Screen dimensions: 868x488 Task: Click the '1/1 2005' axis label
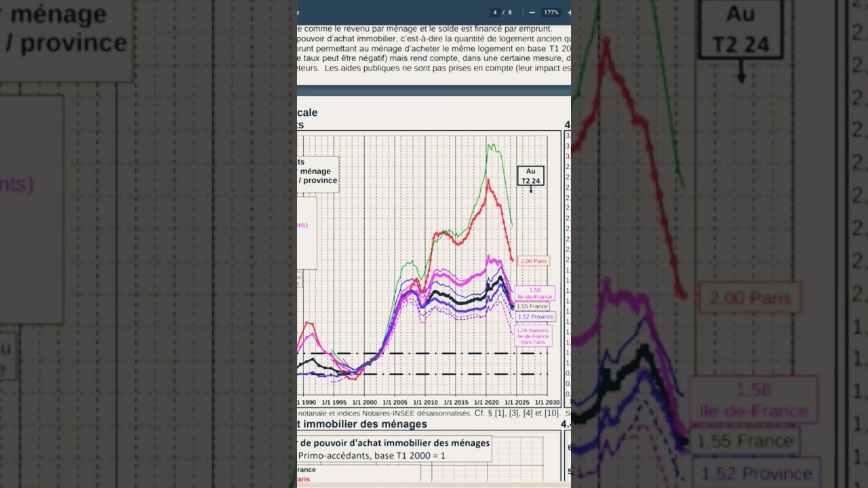[x=395, y=403]
